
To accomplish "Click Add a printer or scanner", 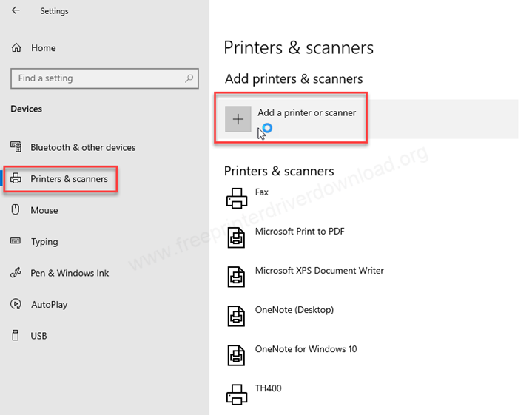I will coord(306,113).
